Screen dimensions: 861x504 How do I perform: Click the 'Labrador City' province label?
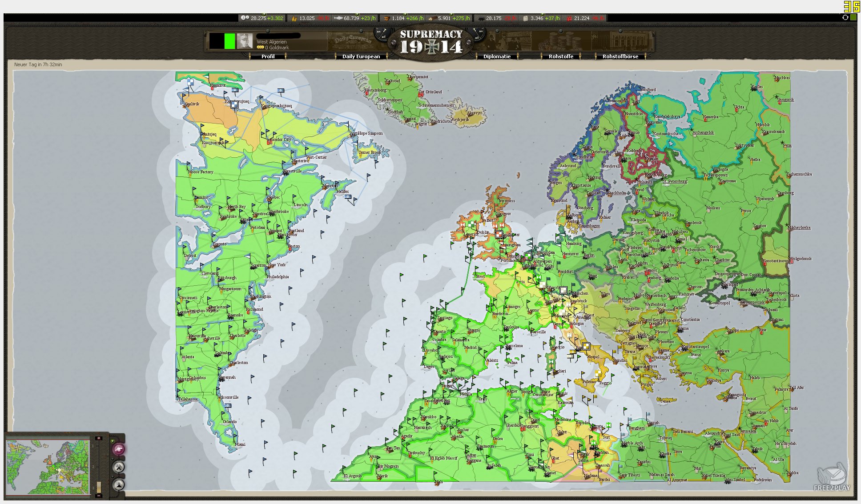coord(278,140)
